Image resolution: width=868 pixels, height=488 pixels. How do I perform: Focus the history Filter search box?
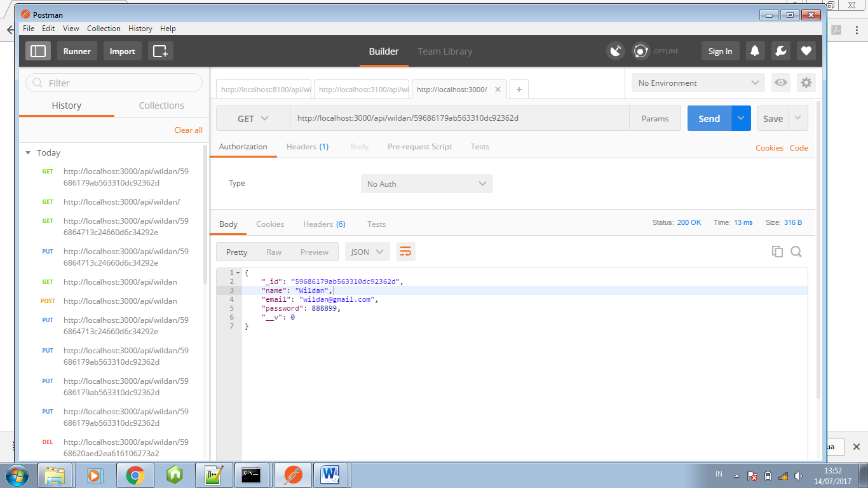click(114, 83)
